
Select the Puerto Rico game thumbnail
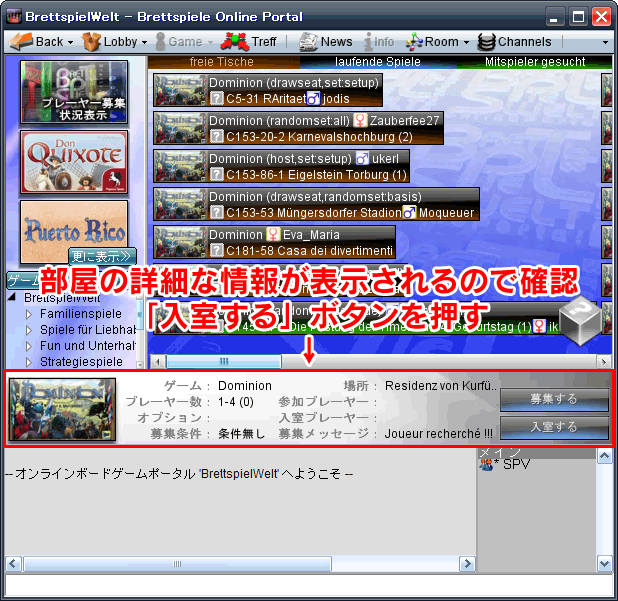click(74, 231)
